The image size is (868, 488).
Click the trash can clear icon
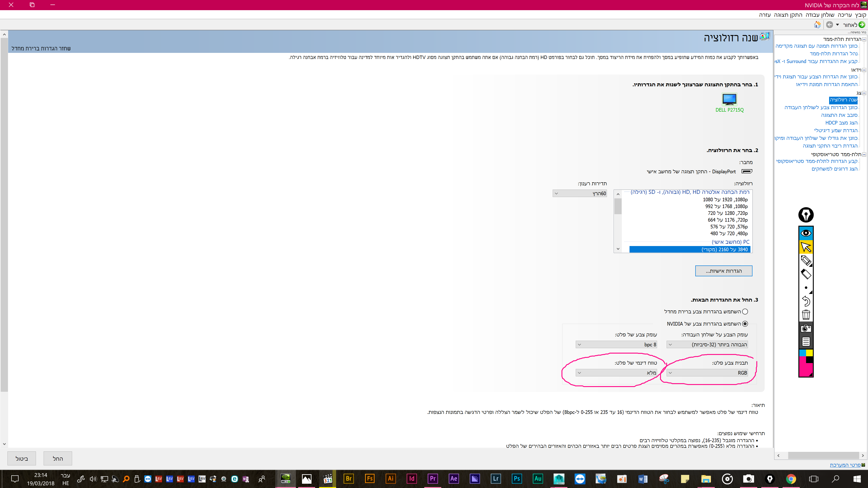click(x=806, y=314)
